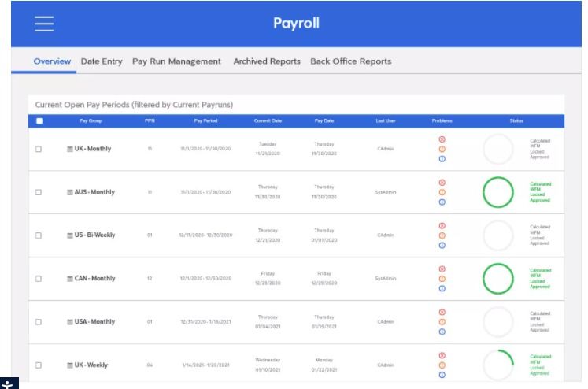Click the orange warning icon in US - Bi-Weekly row

tap(442, 235)
